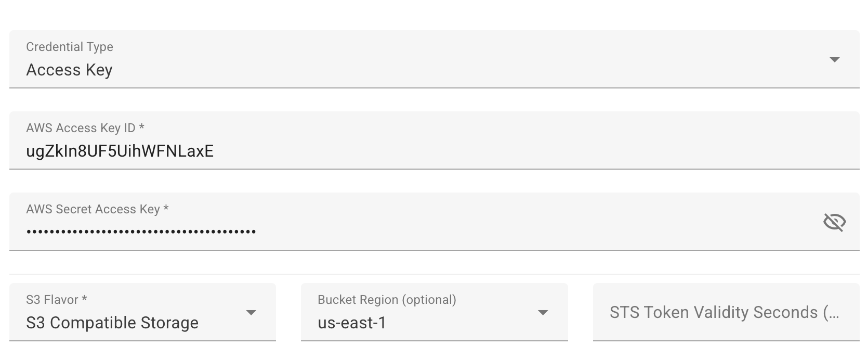Click the crossed-out eye icon

(834, 222)
